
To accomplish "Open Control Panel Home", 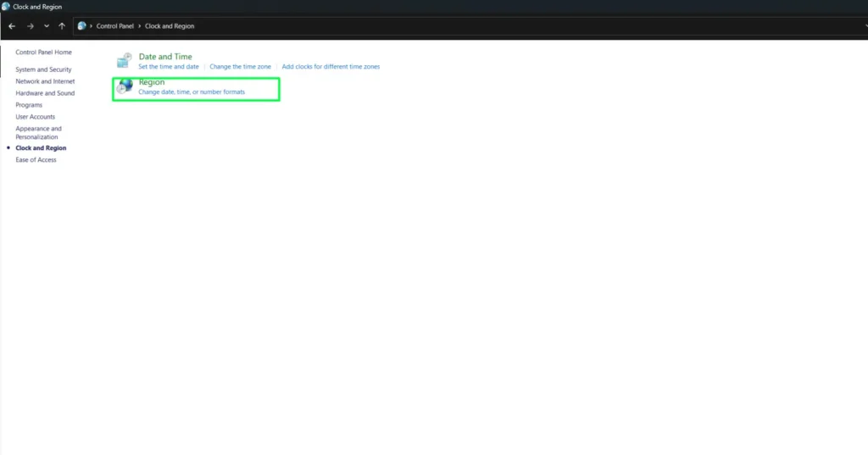I will 44,52.
